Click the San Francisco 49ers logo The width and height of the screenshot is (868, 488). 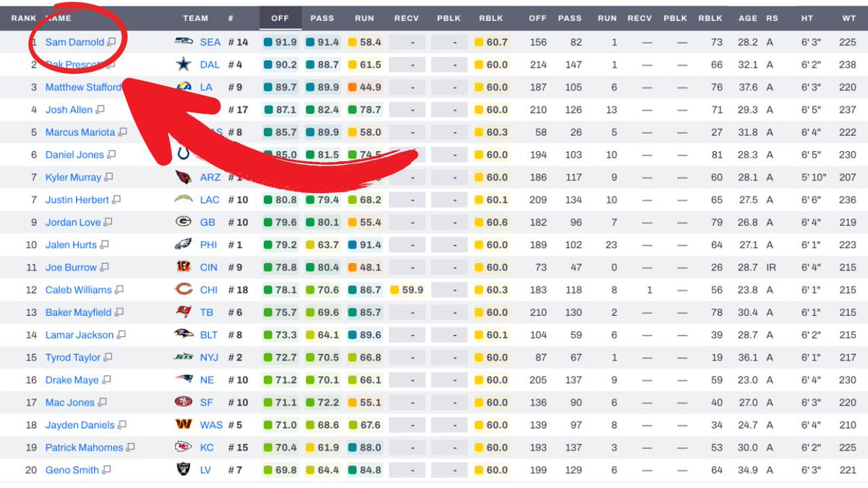[x=184, y=402]
